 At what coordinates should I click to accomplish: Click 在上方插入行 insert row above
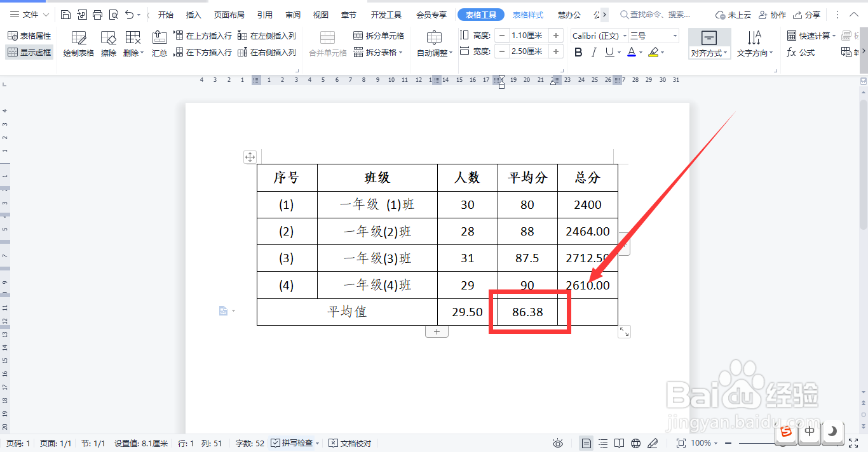(x=203, y=36)
